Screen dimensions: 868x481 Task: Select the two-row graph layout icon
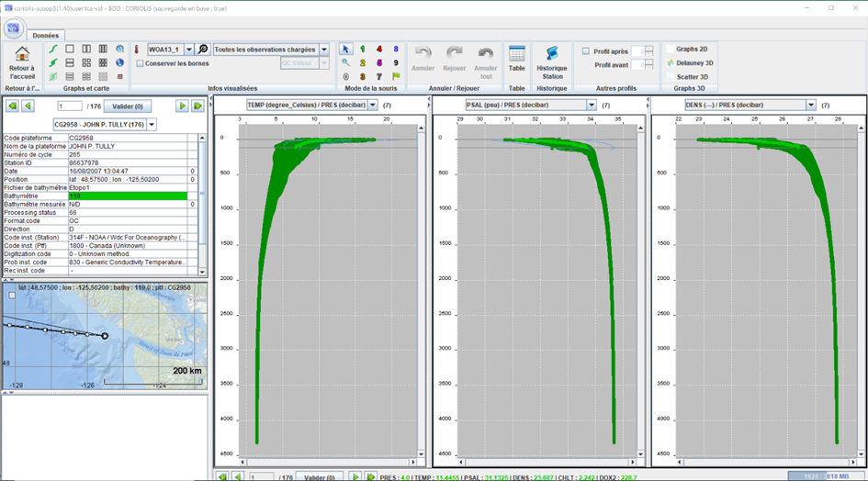[x=70, y=63]
